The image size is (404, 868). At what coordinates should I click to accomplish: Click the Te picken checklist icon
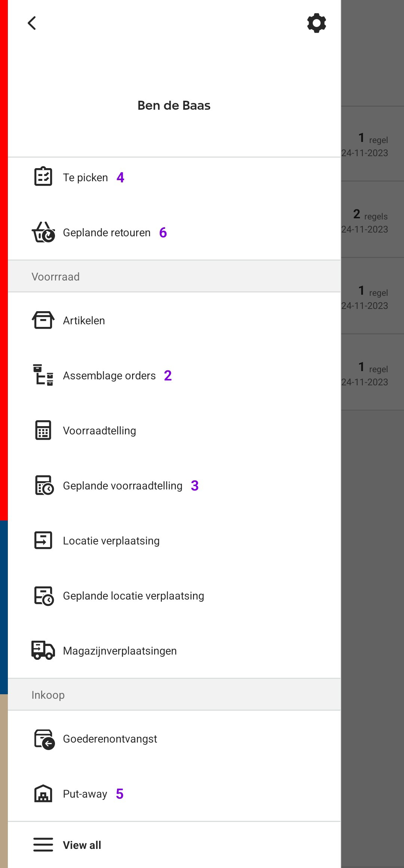(43, 177)
